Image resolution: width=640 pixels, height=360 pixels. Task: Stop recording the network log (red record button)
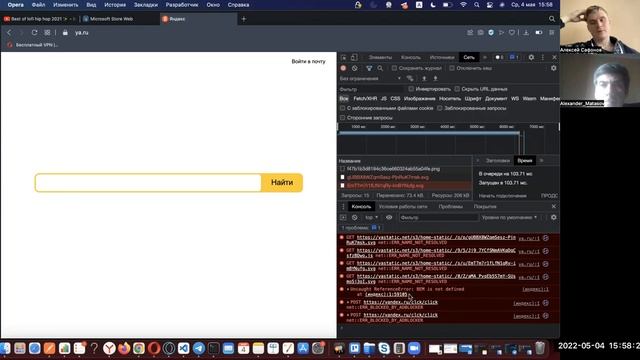click(343, 68)
